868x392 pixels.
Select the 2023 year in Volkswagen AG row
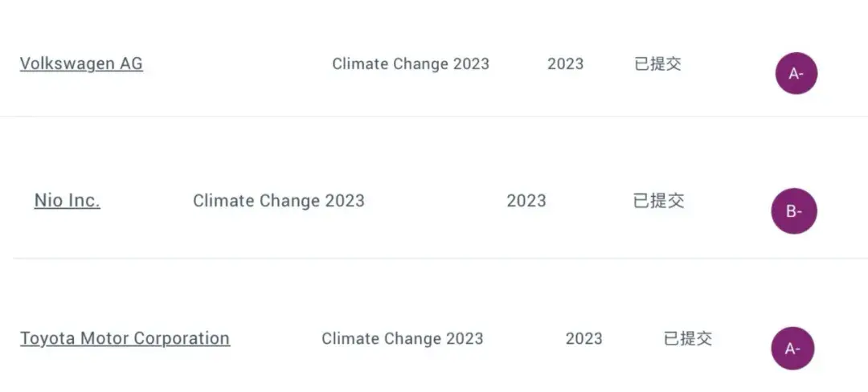[565, 63]
